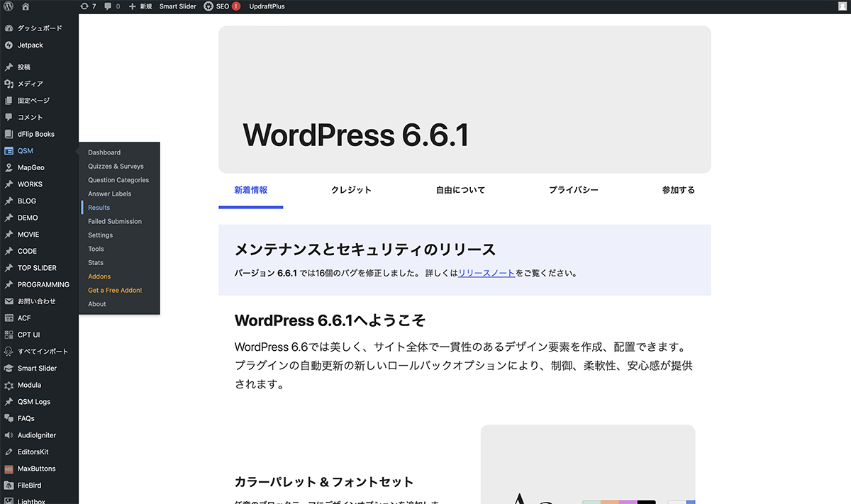Screen dimensions: 851x504
Task: Open Failed Submission in QSM submenu
Action: point(115,222)
